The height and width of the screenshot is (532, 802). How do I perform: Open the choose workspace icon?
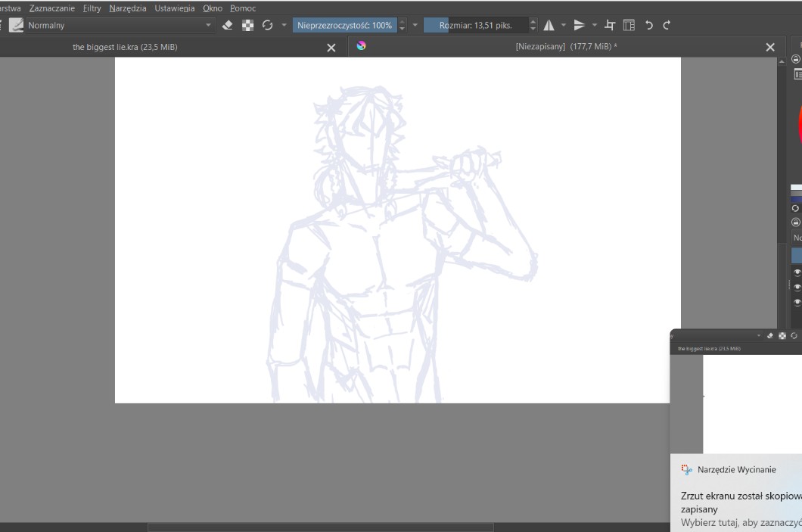[x=629, y=25]
